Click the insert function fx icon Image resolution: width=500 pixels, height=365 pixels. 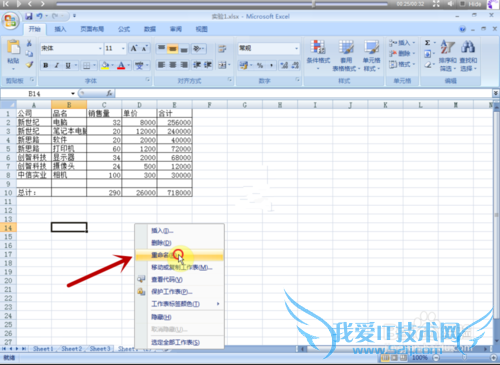[109, 94]
